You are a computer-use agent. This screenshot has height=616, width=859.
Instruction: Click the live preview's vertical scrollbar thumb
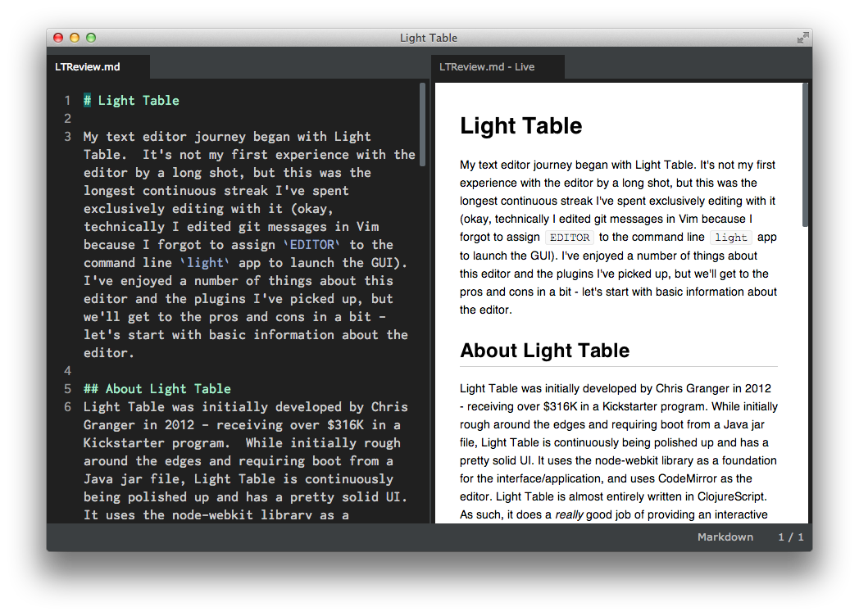click(805, 156)
